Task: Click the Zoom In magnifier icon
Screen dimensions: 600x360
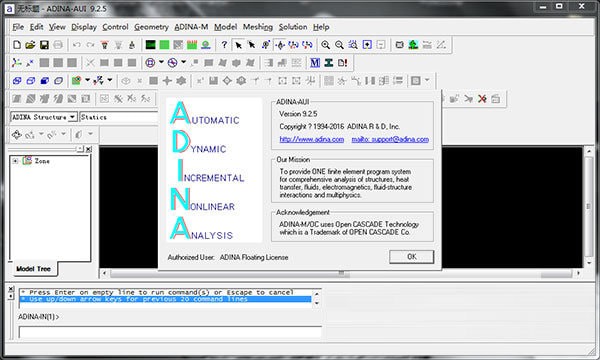Action: click(x=325, y=45)
